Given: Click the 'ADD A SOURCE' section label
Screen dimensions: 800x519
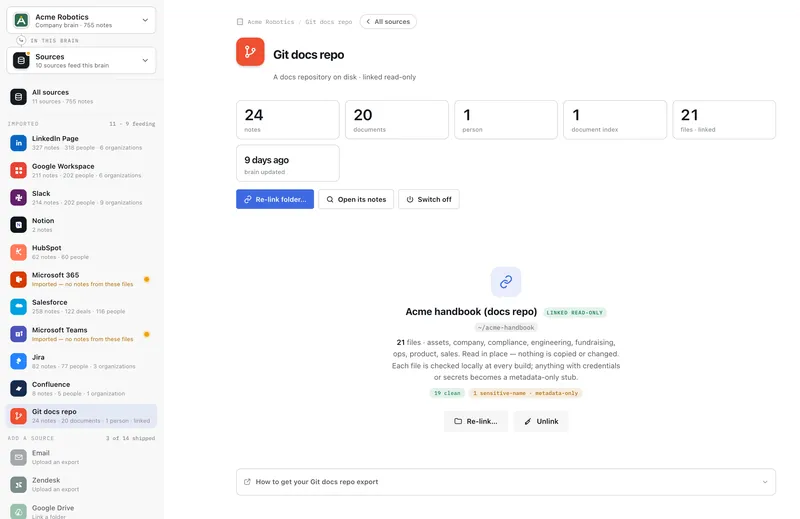Looking at the screenshot, I should click(x=31, y=438).
